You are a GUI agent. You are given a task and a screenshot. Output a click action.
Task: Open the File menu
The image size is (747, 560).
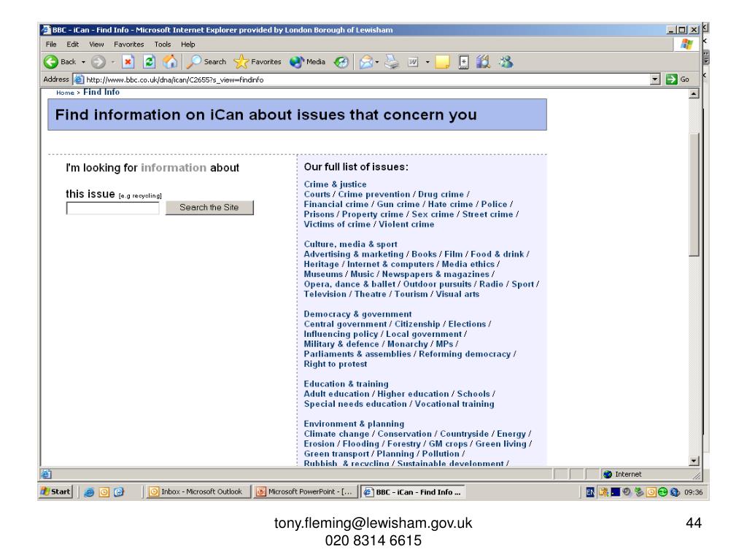coord(51,44)
